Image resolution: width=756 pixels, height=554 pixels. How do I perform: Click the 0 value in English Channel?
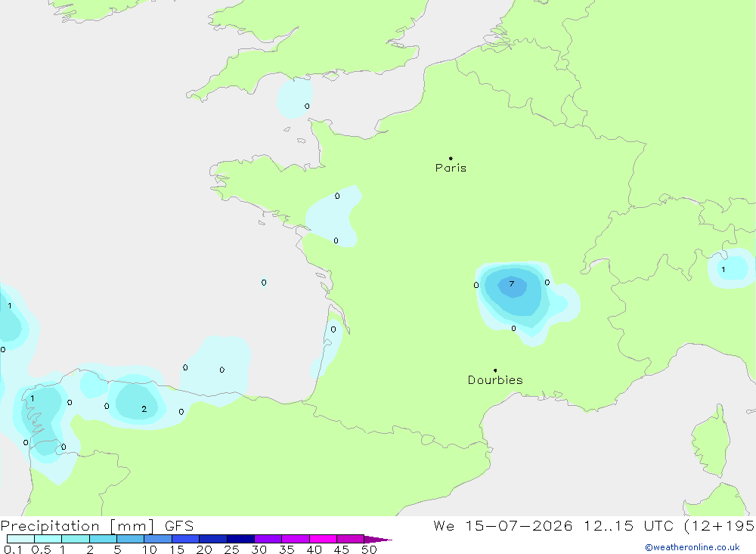pos(307,106)
